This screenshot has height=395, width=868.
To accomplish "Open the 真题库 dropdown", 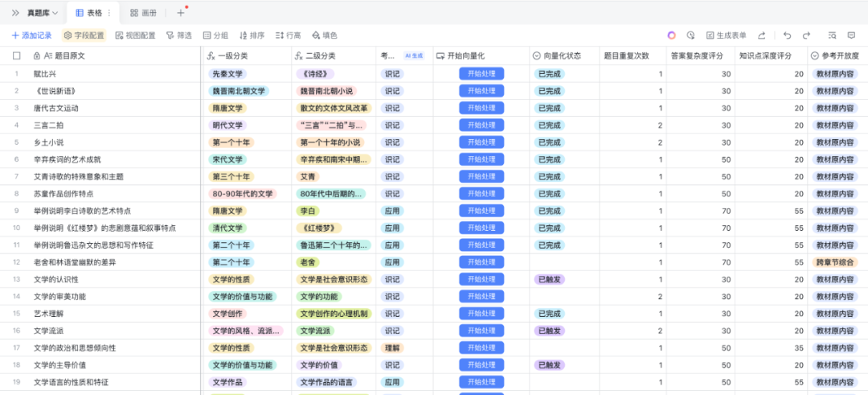I will [43, 13].
